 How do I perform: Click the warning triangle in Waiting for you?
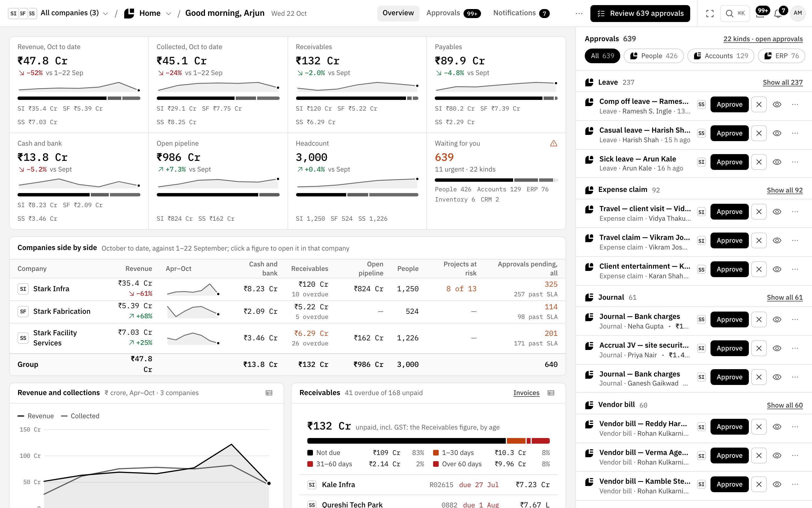coord(554,143)
